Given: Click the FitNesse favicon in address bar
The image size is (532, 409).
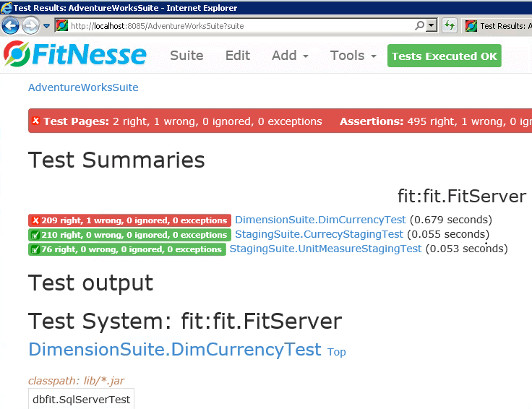Looking at the screenshot, I should point(62,25).
